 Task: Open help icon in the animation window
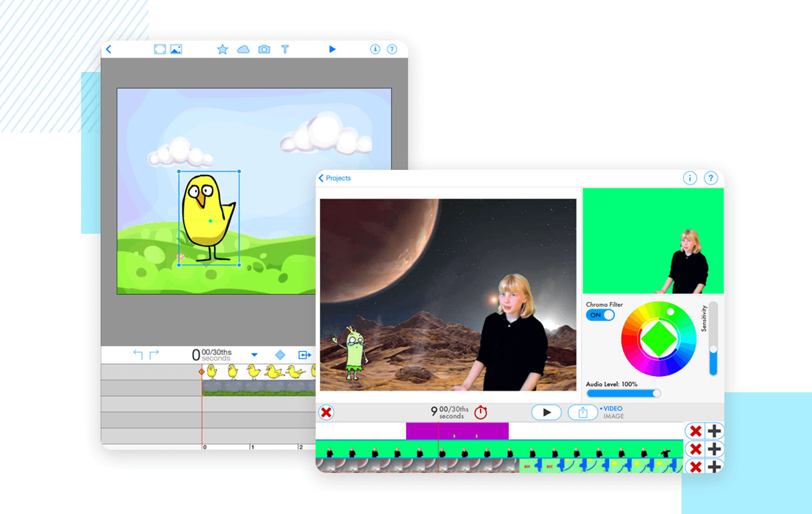(392, 49)
